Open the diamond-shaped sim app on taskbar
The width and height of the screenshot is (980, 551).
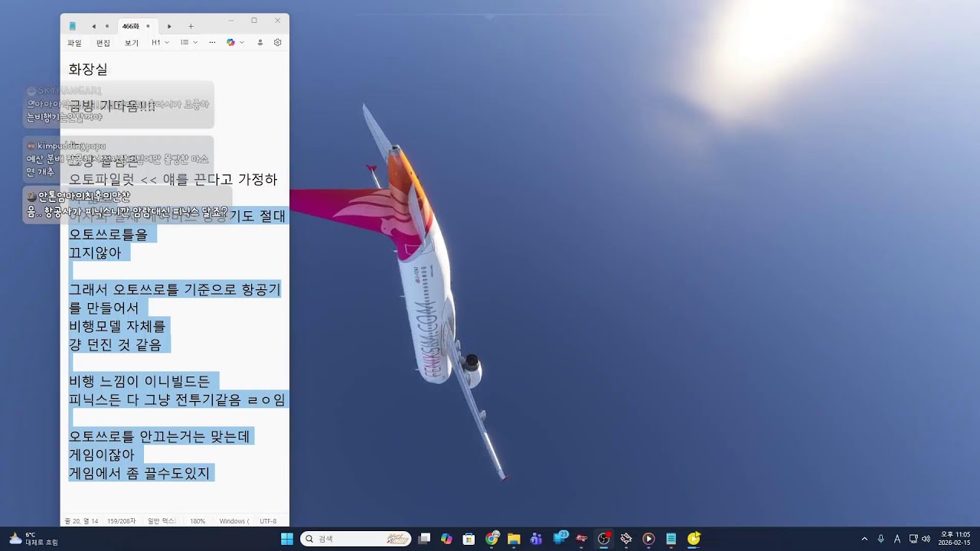pos(626,539)
